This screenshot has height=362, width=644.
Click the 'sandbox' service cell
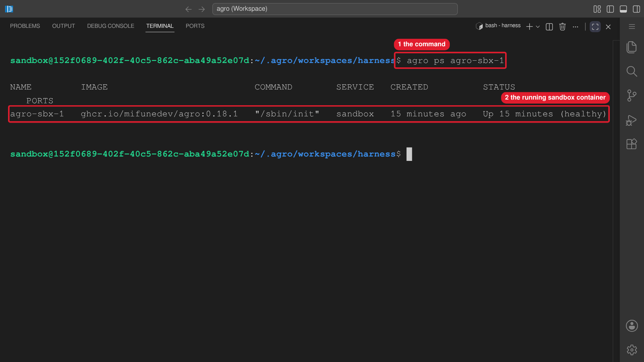click(x=355, y=114)
